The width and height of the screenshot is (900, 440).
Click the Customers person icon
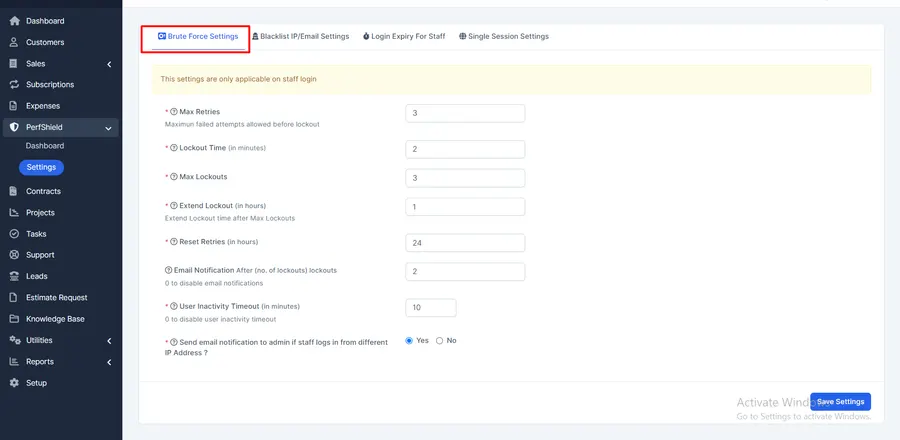[14, 42]
